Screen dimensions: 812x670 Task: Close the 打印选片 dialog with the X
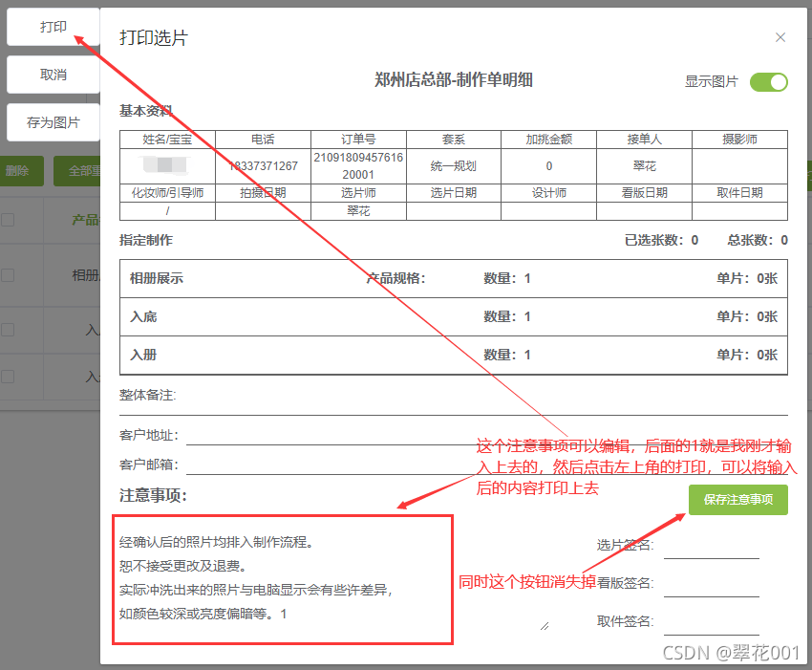click(780, 37)
